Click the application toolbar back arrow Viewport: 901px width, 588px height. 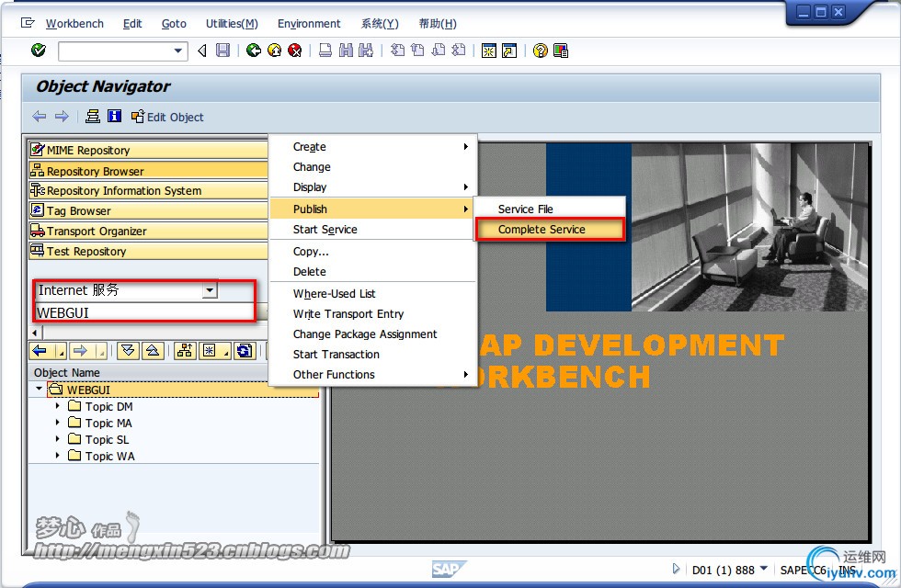(39, 117)
